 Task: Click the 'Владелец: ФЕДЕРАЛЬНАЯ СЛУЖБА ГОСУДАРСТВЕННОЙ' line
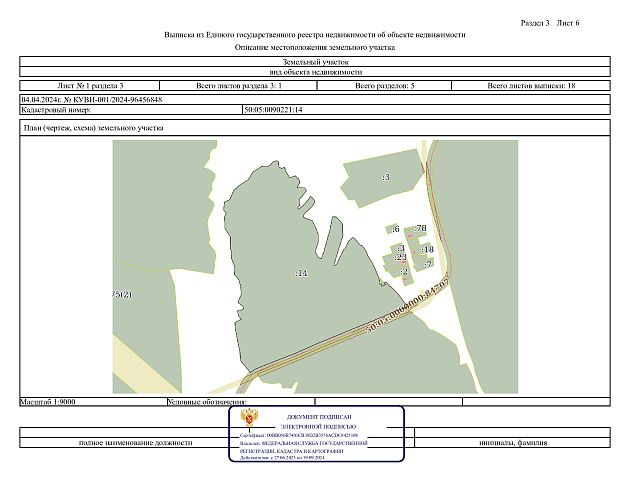click(304, 443)
